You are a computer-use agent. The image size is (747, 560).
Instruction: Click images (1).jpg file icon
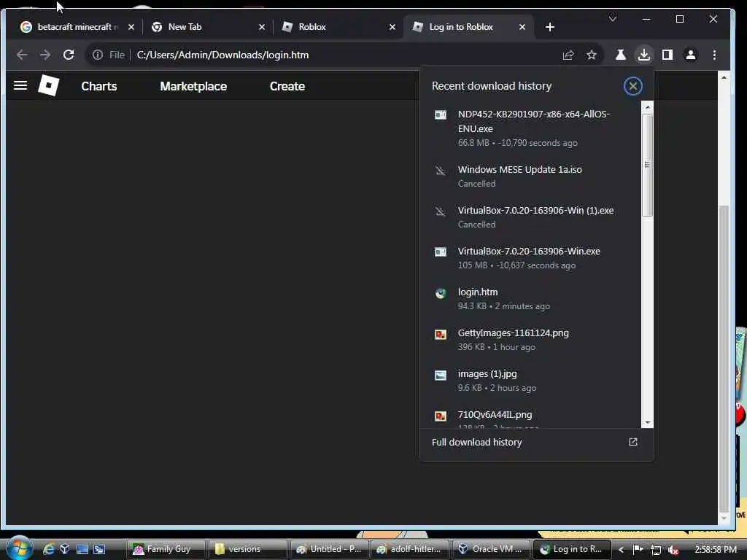click(440, 375)
